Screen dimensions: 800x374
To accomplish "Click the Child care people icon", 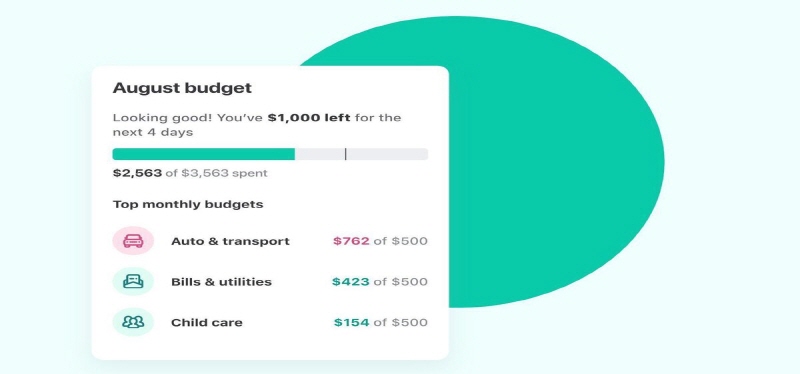I will point(133,322).
